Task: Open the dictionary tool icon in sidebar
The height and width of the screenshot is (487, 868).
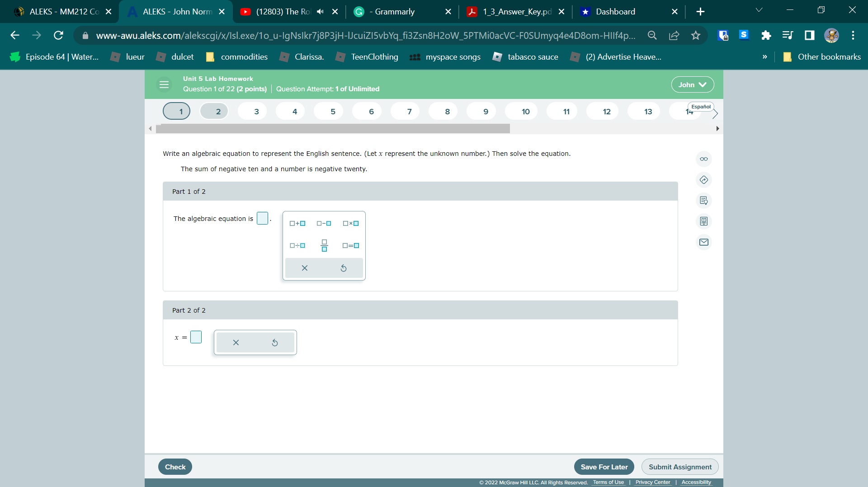Action: click(704, 221)
